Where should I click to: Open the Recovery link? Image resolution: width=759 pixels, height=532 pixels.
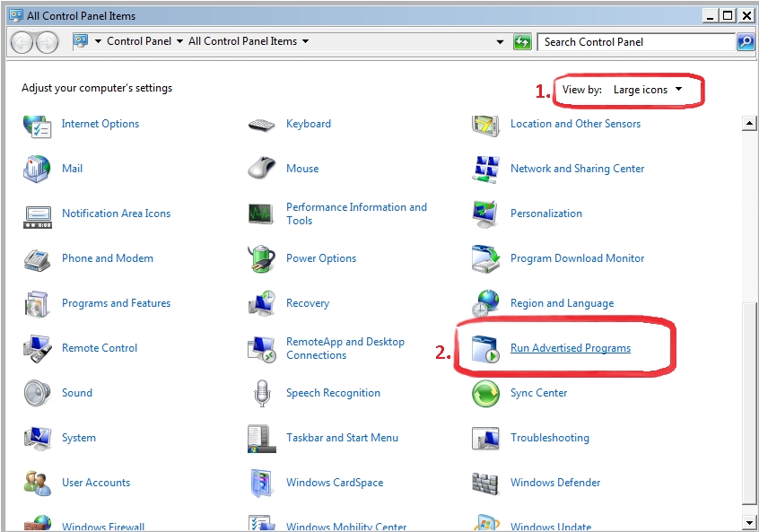point(308,303)
